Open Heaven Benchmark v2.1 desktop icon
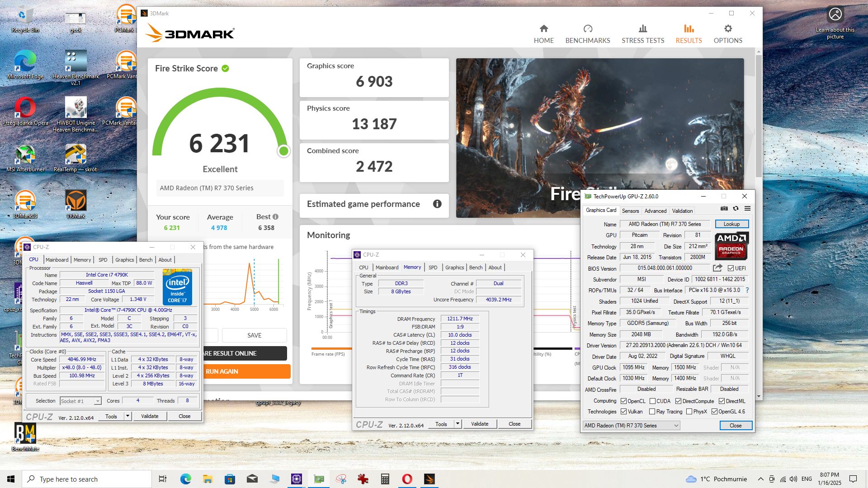Viewport: 868px width, 488px height. click(75, 67)
